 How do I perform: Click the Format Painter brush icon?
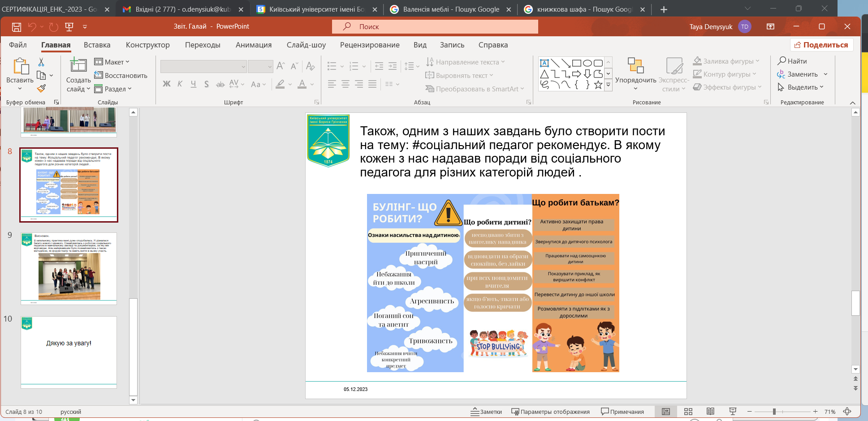pyautogui.click(x=41, y=89)
